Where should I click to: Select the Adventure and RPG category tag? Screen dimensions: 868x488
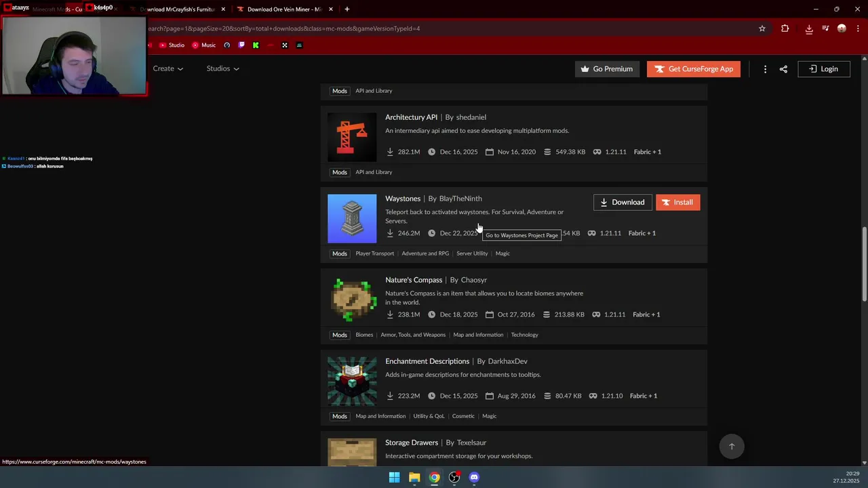(425, 253)
